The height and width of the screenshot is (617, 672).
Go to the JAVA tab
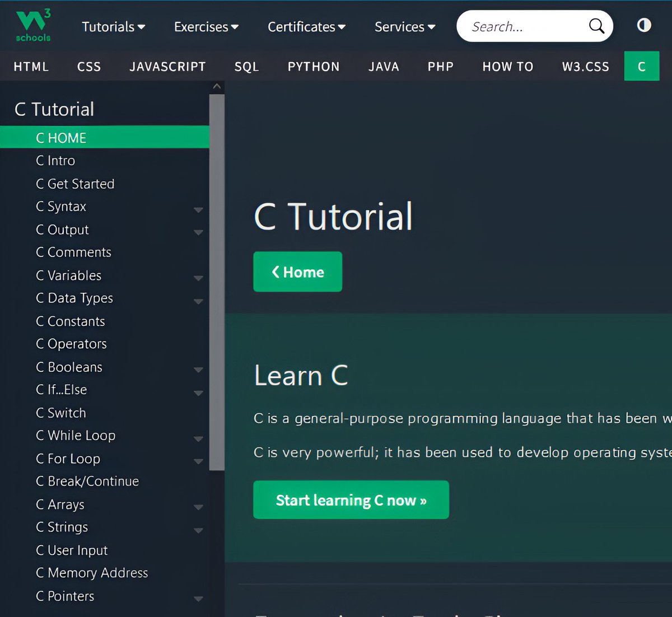click(x=384, y=67)
